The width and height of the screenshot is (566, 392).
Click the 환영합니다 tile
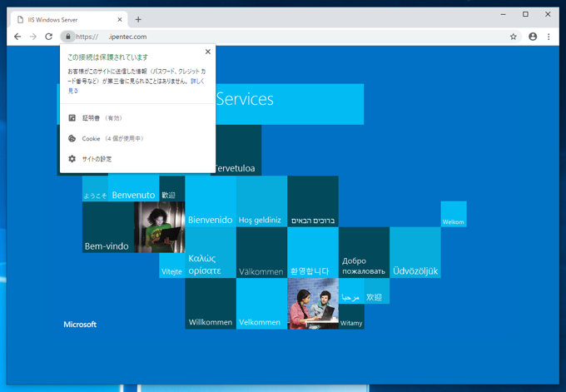(x=313, y=253)
